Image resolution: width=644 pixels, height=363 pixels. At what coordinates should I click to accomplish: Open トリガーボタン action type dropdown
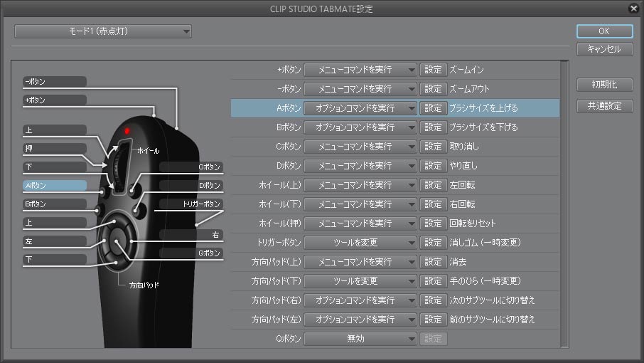click(x=360, y=243)
